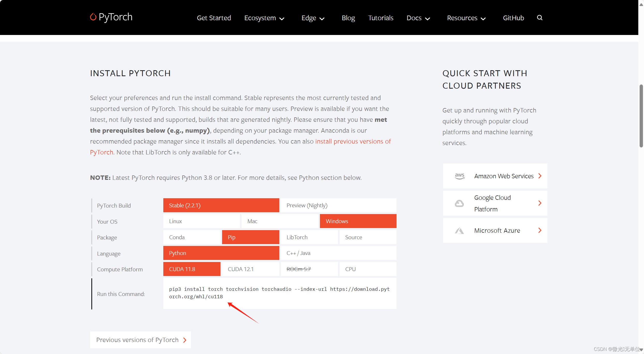Viewport: 644px width, 354px height.
Task: Open the search magnifier icon
Action: click(539, 18)
